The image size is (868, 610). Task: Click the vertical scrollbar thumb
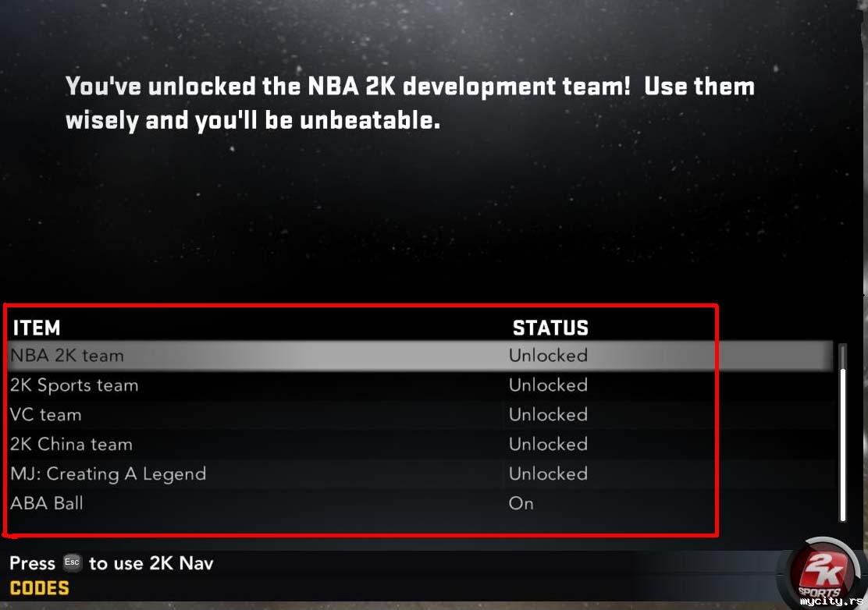coord(842,445)
